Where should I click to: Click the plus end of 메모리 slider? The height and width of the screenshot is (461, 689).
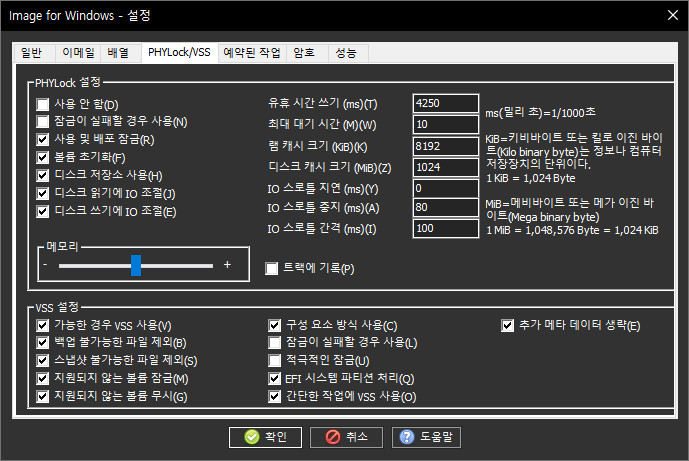click(227, 265)
